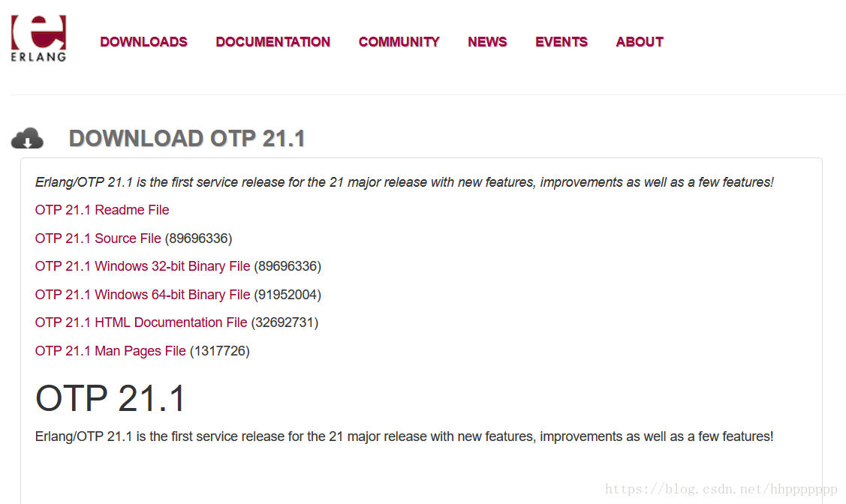Download the OTP 21.1 Man Pages File
Screen dimensions: 846x504
(x=110, y=351)
